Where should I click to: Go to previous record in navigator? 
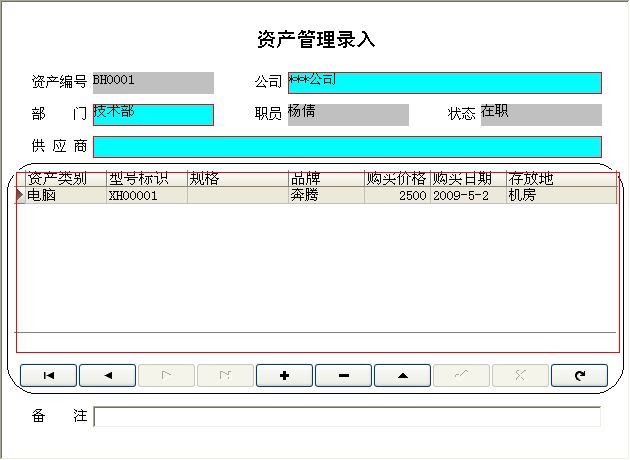108,376
